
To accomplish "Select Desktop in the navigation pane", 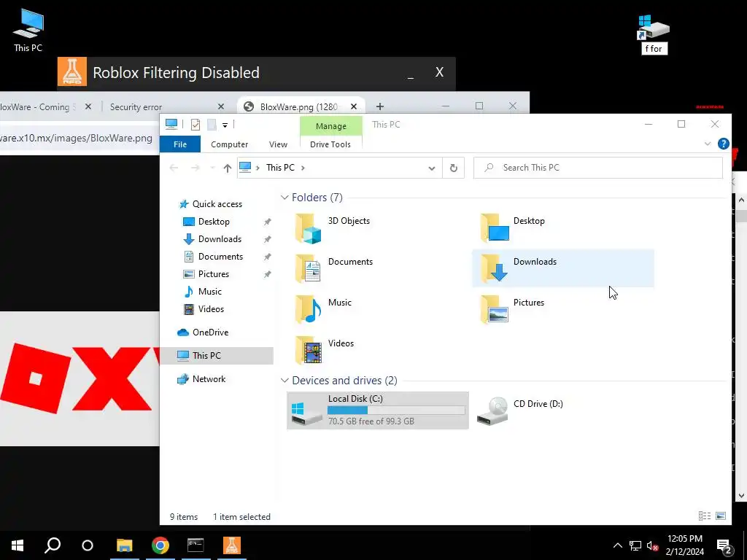I will tap(214, 222).
